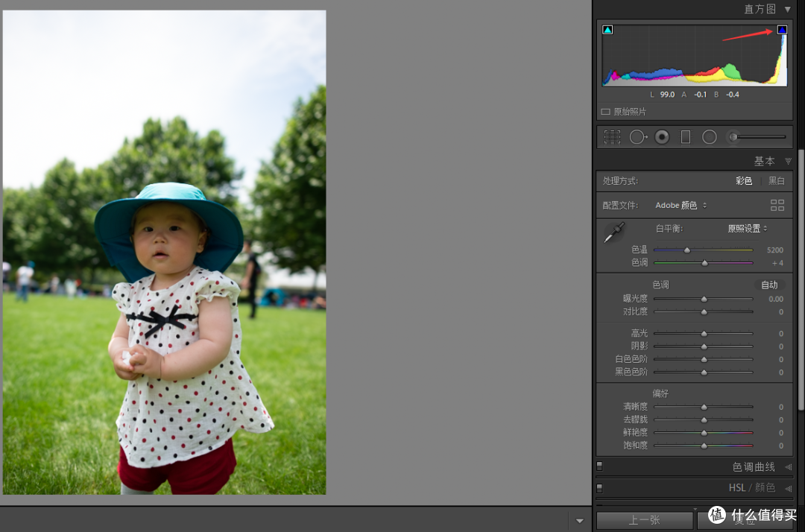This screenshot has height=532, width=805.
Task: Open the Adobe 颜色 profile dropdown
Action: [x=681, y=205]
